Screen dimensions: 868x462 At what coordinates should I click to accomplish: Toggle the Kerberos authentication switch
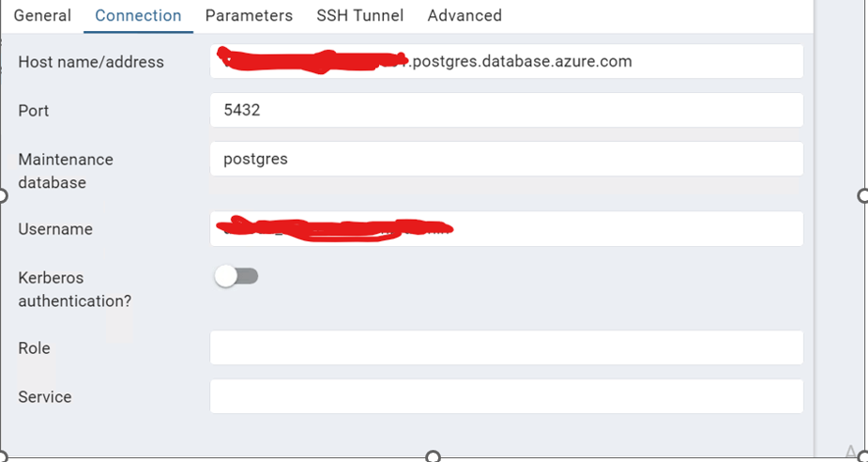tap(236, 276)
